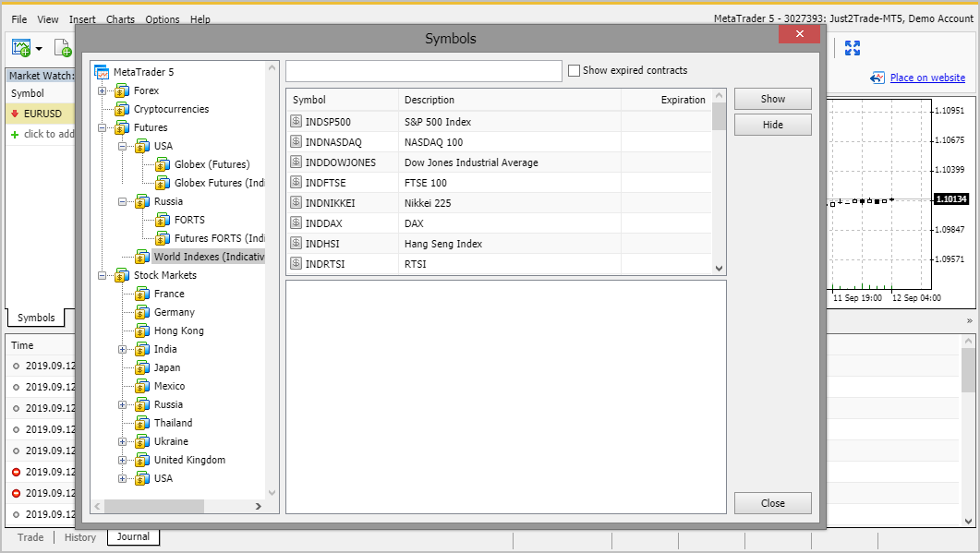Click the Symbols tab in Market Watch
This screenshot has width=980, height=553.
tap(36, 318)
